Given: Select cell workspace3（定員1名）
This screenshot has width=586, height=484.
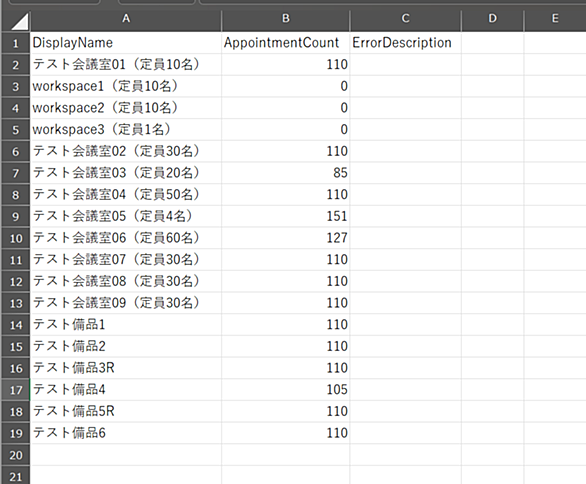Looking at the screenshot, I should click(126, 130).
